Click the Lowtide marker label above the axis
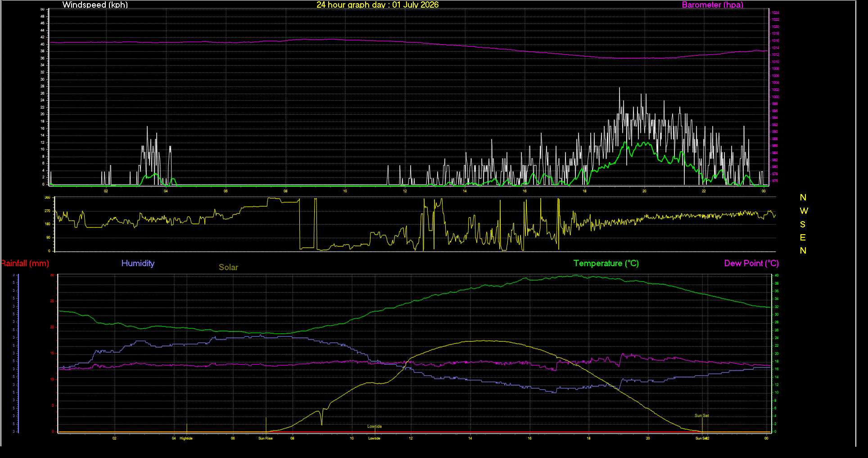868x458 pixels. 374,426
